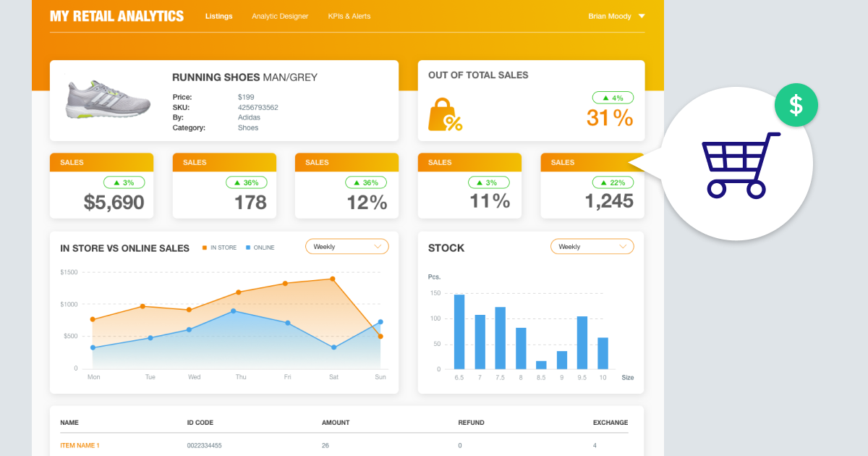Toggle the IN STORE series in the legend

[x=219, y=248]
